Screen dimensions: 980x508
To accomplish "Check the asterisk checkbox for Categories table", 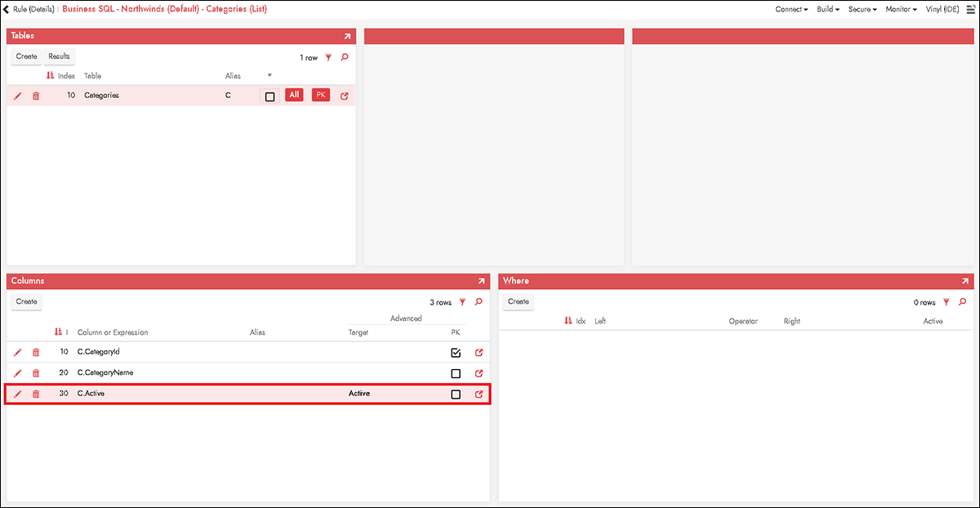I will [269, 96].
